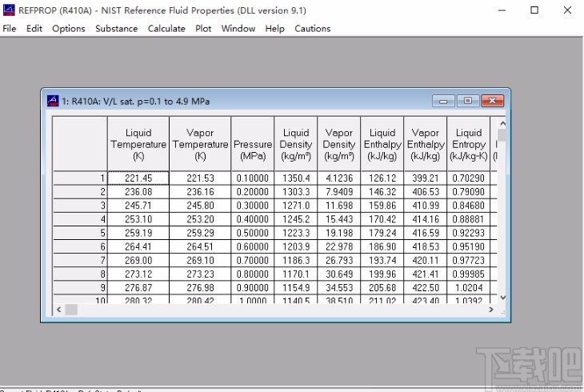
Task: Click liquid entropy cell 0.99985
Action: point(469,274)
